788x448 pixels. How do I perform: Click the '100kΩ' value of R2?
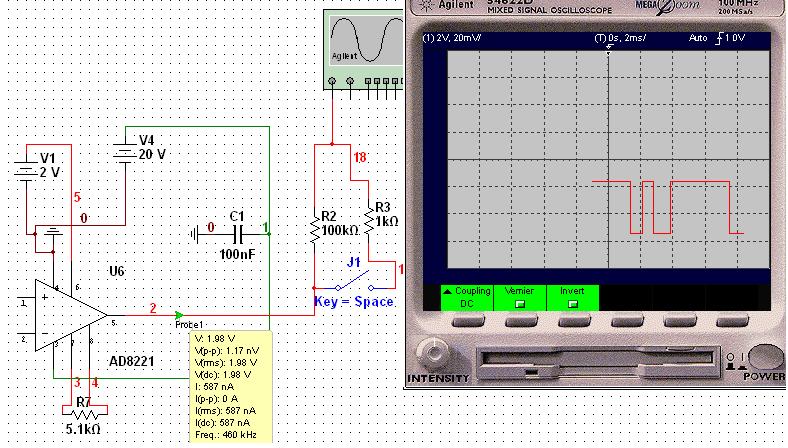340,231
